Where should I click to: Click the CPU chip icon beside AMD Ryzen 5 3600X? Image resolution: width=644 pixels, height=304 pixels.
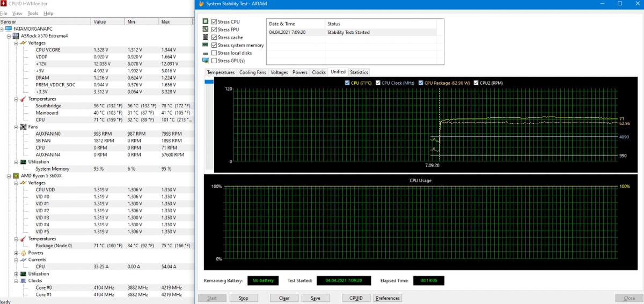(x=16, y=175)
